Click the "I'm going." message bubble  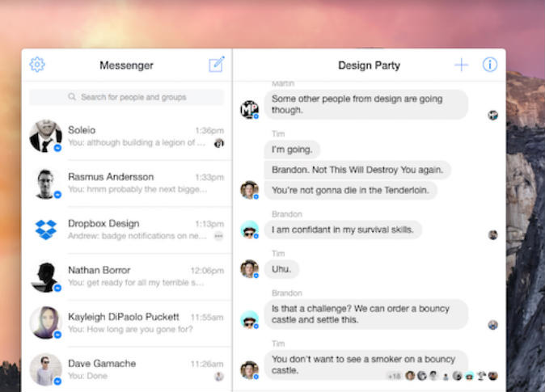pyautogui.click(x=293, y=150)
